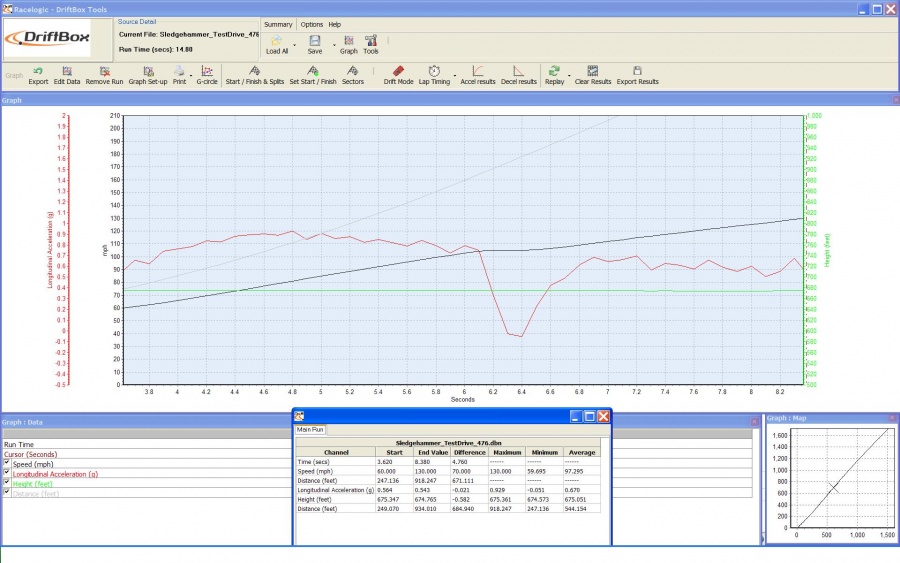
Task: Open the Options menu
Action: click(x=311, y=24)
